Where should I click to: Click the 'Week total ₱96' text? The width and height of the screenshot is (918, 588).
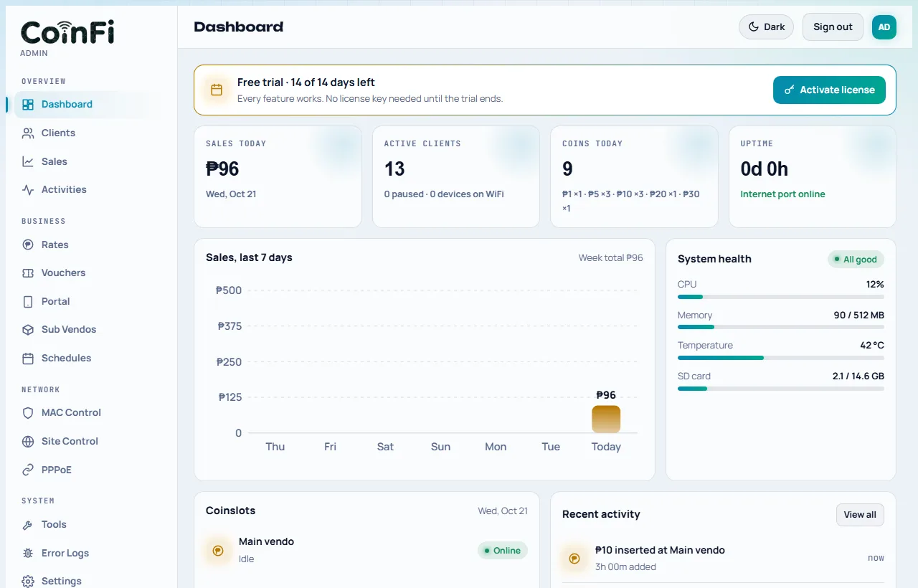(611, 258)
